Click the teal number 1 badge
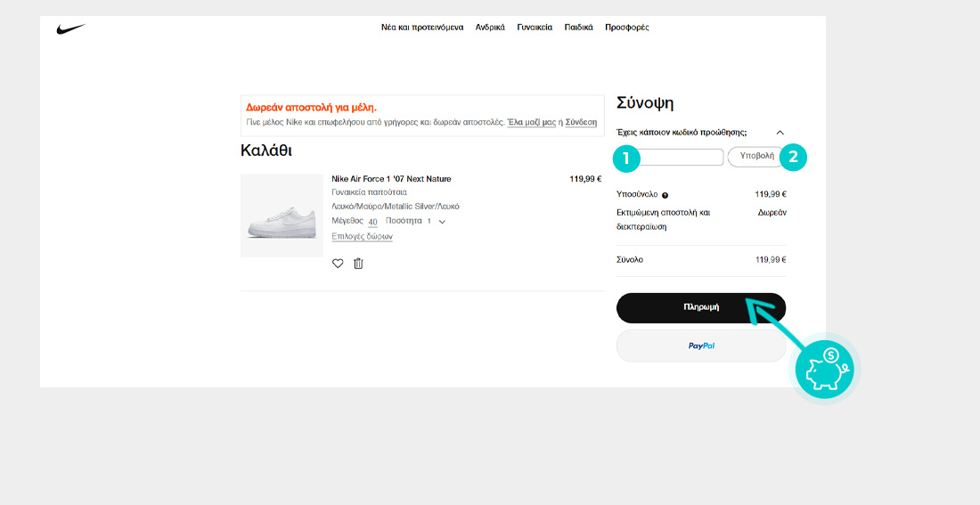The image size is (980, 505). [x=626, y=159]
